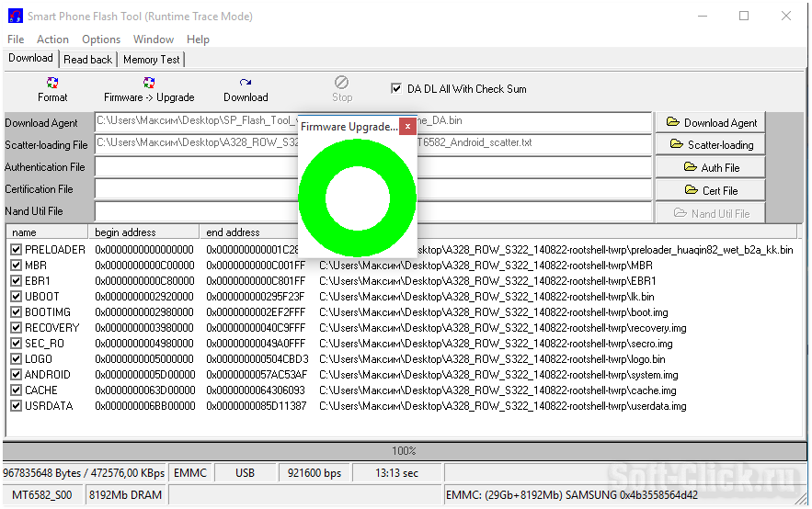
Task: Browse for a Scatter-loading file
Action: [x=711, y=144]
